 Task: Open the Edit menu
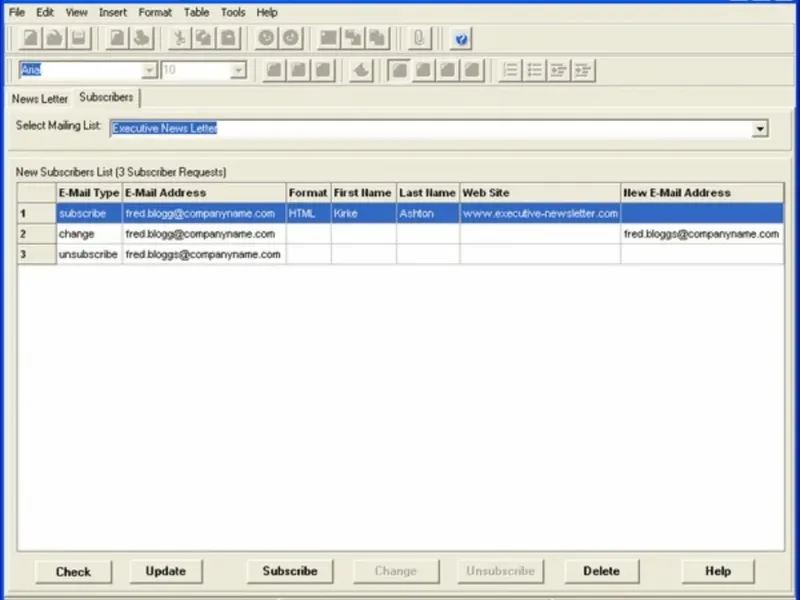coord(45,12)
